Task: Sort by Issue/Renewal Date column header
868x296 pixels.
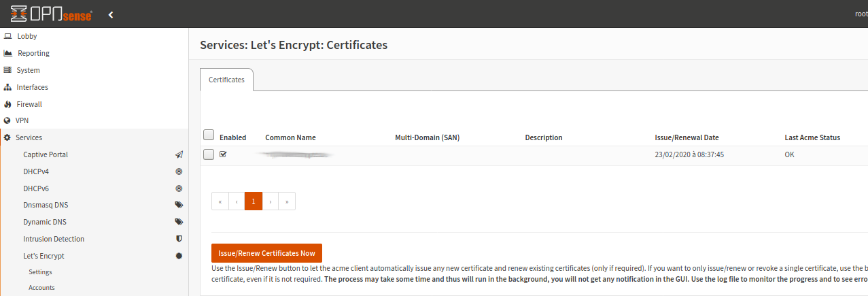Action: (x=687, y=137)
